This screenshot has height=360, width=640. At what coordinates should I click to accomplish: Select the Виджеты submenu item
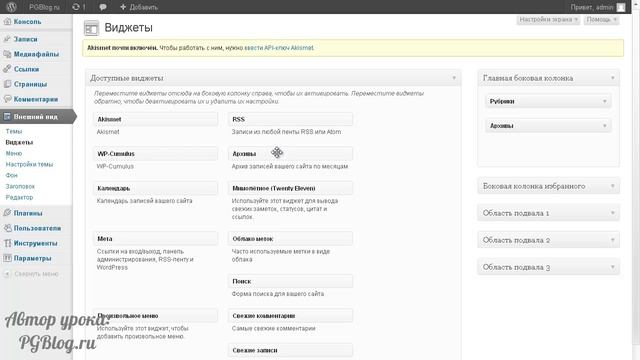pos(19,142)
